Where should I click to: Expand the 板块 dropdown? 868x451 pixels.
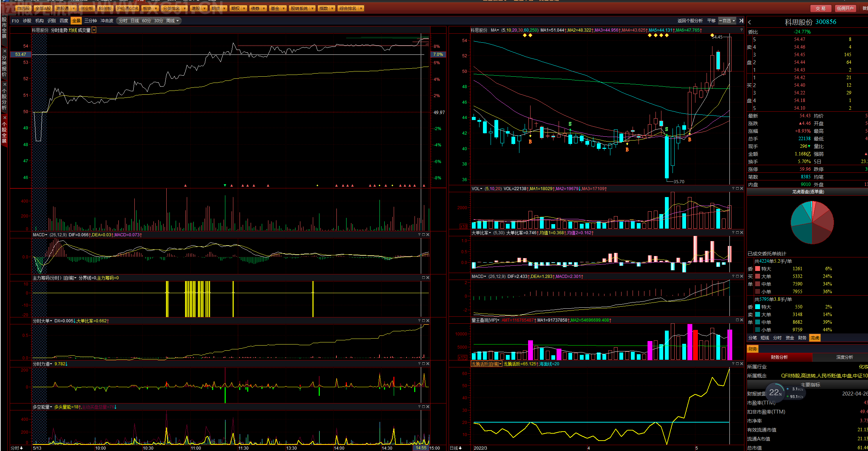click(156, 9)
